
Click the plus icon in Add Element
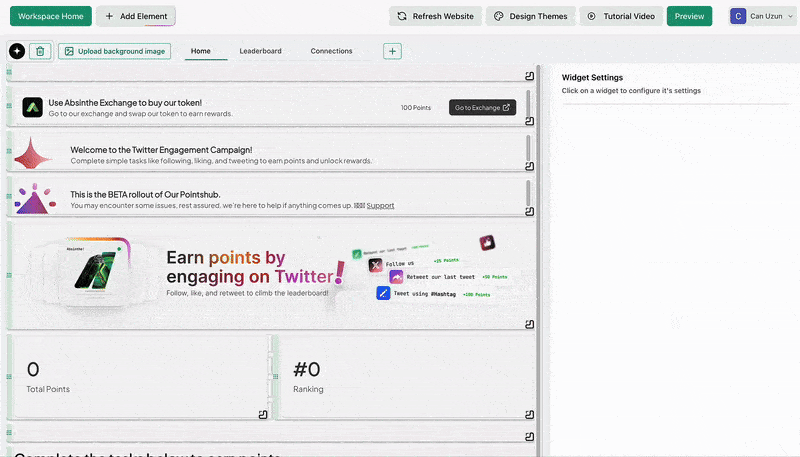[x=109, y=16]
